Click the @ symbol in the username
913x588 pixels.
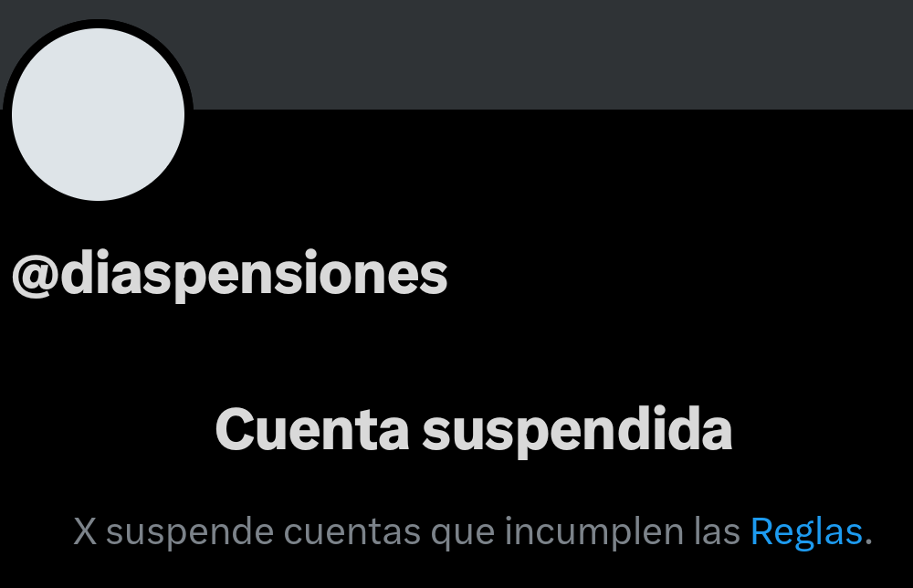point(35,276)
